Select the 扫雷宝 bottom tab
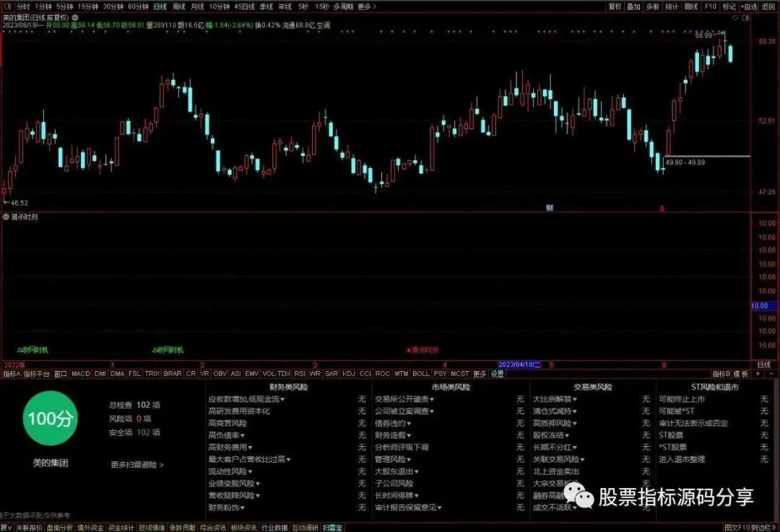Image resolution: width=780 pixels, height=532 pixels. point(332,528)
